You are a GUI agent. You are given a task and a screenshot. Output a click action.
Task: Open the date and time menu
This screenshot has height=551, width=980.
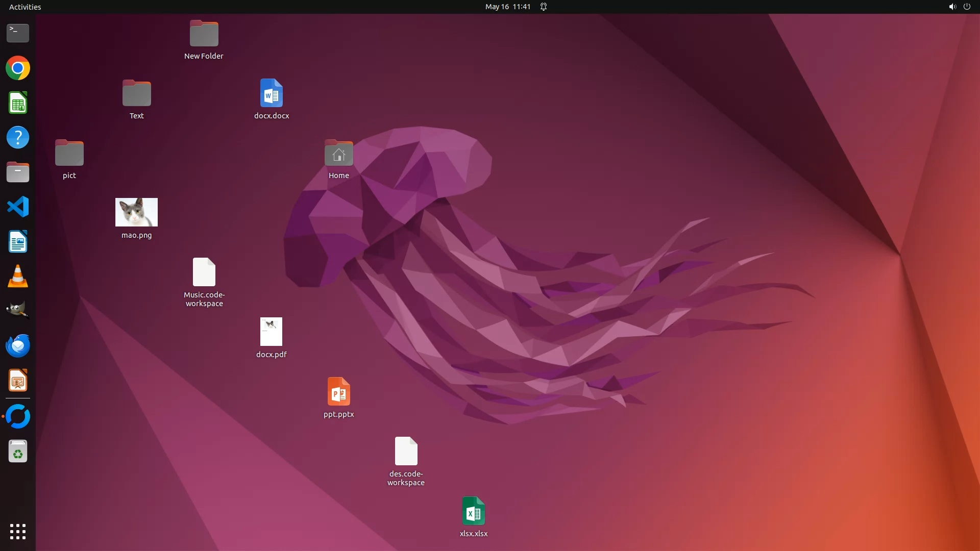point(507,7)
